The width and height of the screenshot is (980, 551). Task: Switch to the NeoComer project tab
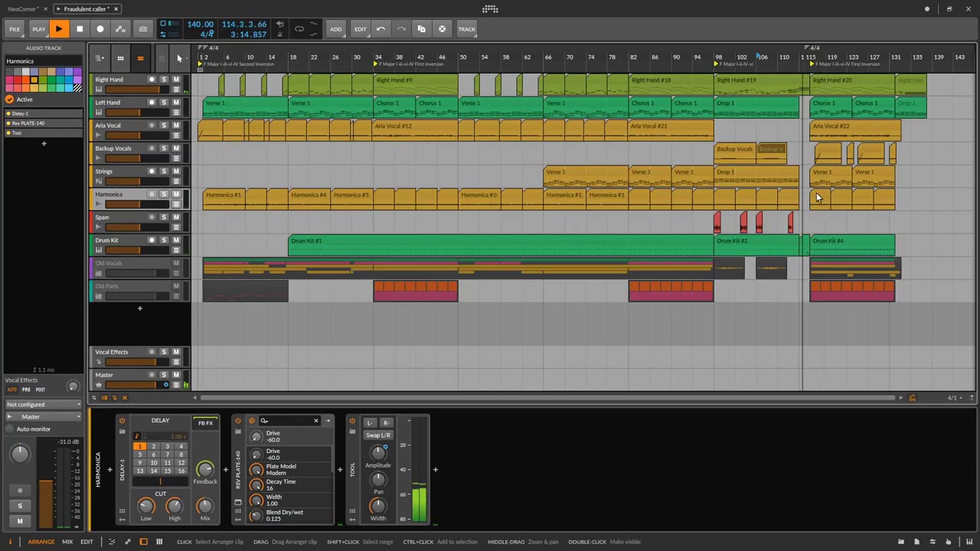coord(22,8)
